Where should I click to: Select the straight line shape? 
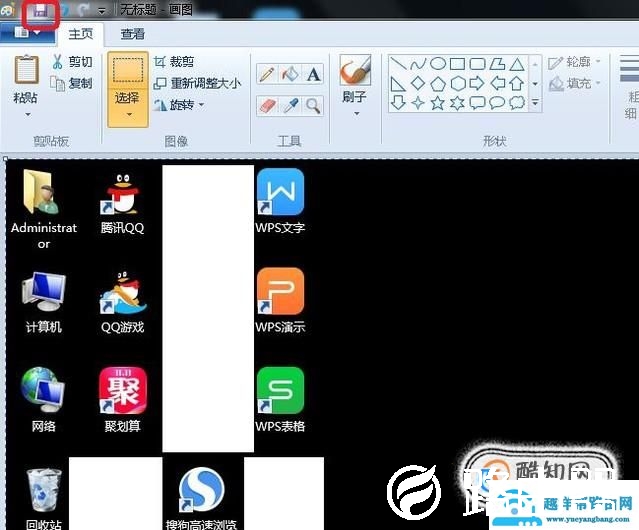pyautogui.click(x=398, y=64)
